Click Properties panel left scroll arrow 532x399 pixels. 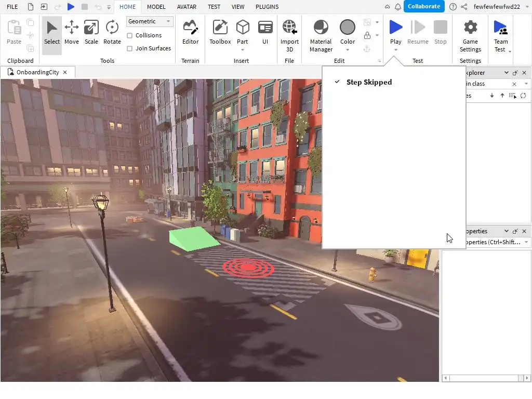[x=445, y=378]
